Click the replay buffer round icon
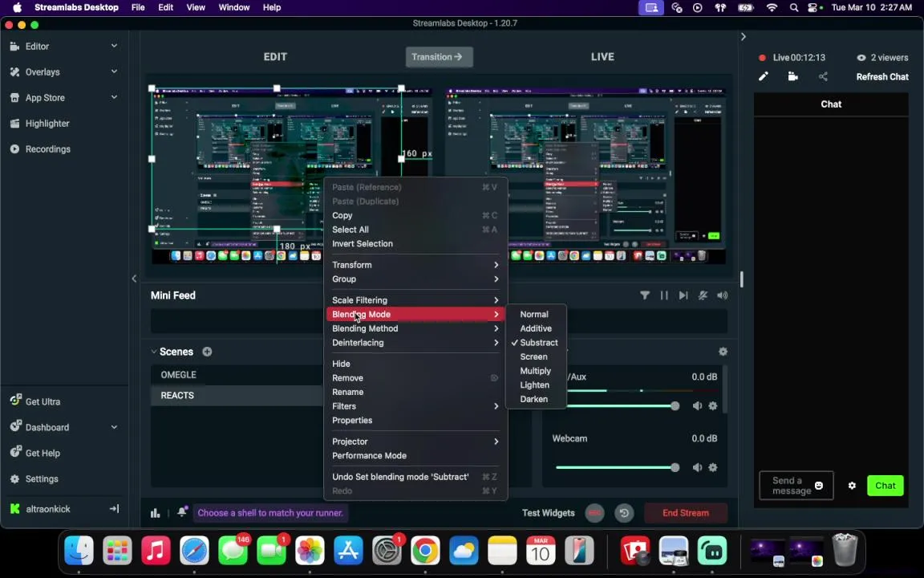This screenshot has height=578, width=924. (624, 513)
